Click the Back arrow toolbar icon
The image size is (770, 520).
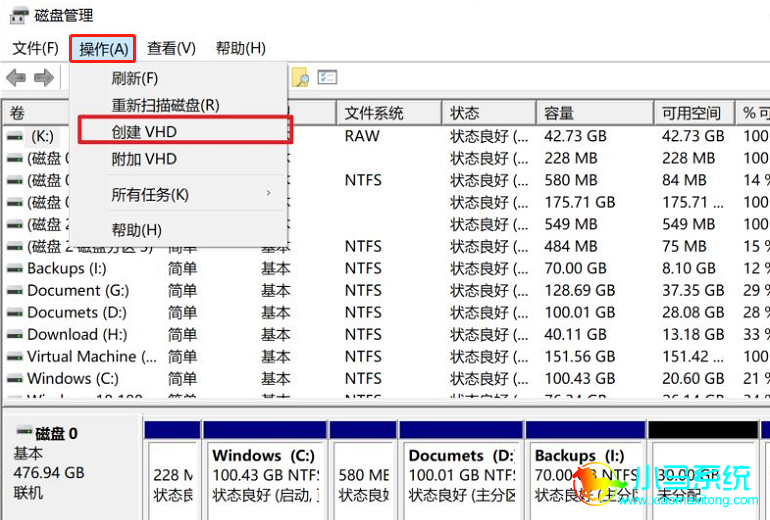(x=16, y=78)
